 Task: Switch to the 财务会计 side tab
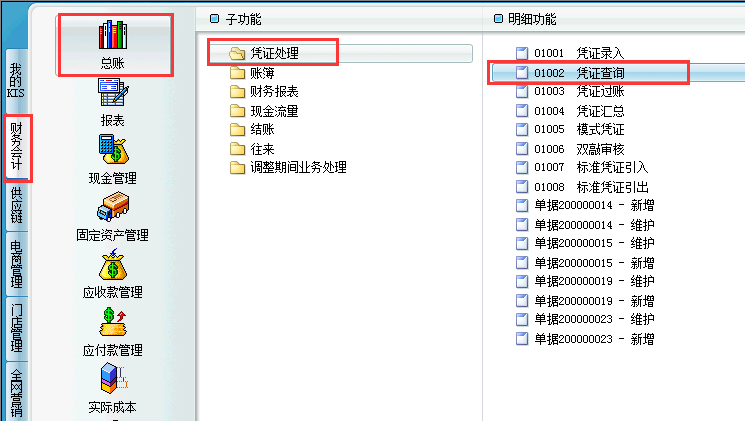tap(16, 148)
